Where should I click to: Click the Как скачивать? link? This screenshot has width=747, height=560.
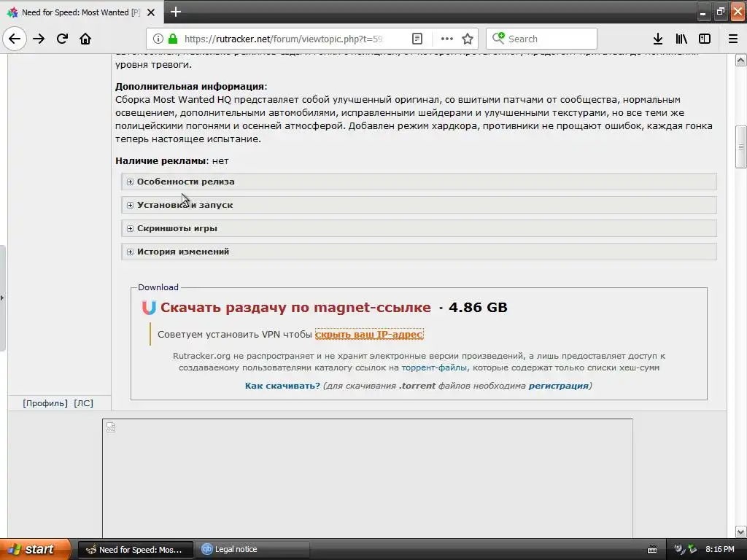(282, 386)
